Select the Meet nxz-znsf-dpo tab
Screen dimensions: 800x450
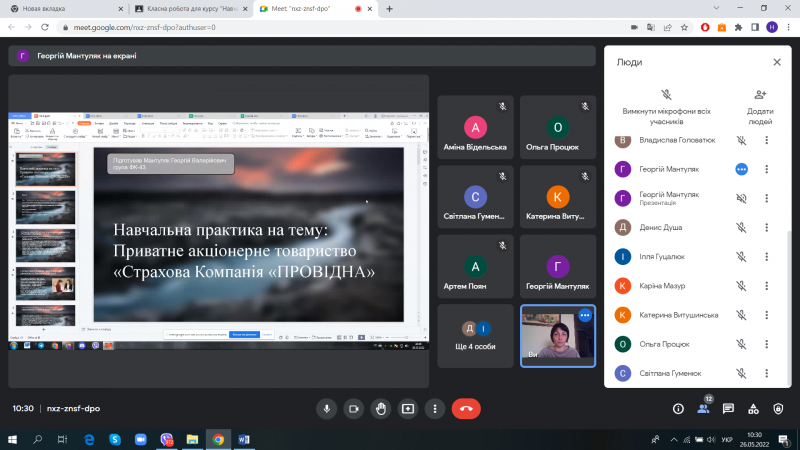pos(315,9)
